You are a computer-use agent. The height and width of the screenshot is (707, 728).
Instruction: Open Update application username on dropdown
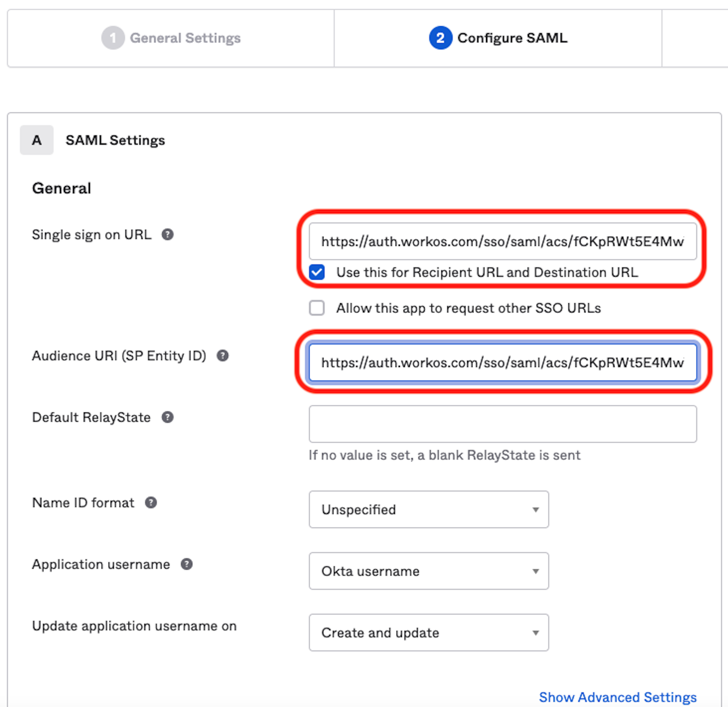(428, 632)
